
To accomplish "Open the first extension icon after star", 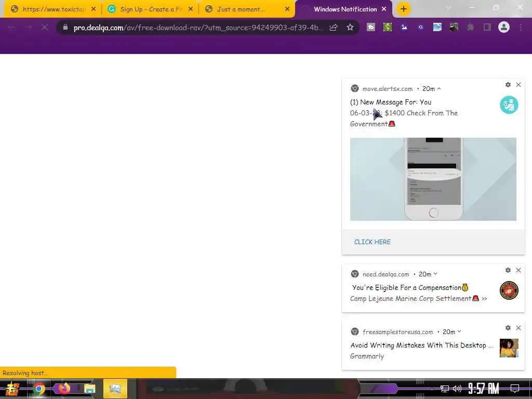I will (371, 27).
